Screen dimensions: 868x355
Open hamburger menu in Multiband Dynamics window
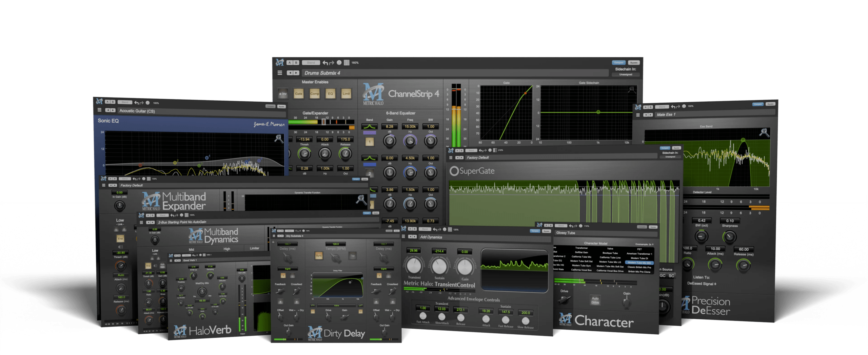click(x=141, y=222)
